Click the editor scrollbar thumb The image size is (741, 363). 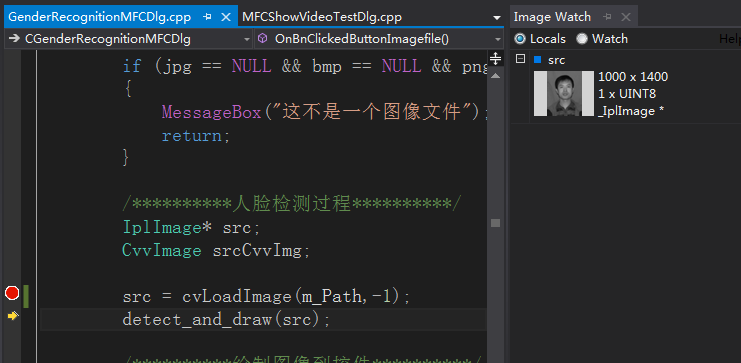coord(495,223)
